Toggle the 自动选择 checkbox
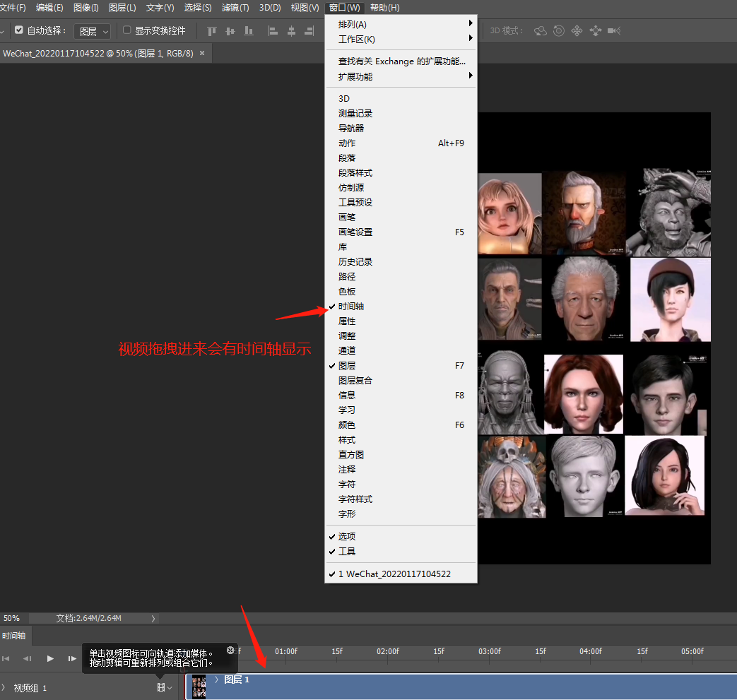Image resolution: width=737 pixels, height=700 pixels. 19,30
